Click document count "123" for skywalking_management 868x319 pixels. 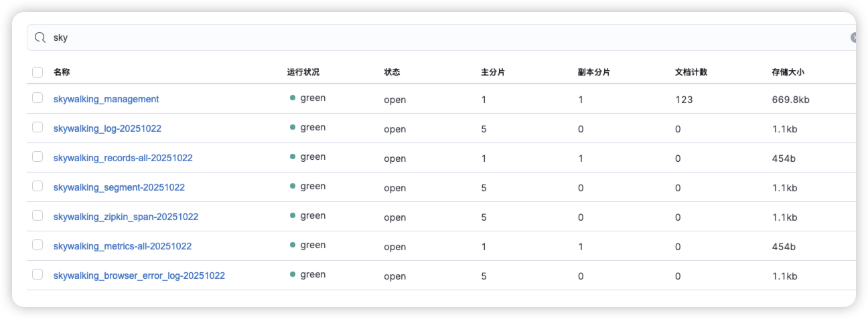(x=684, y=100)
